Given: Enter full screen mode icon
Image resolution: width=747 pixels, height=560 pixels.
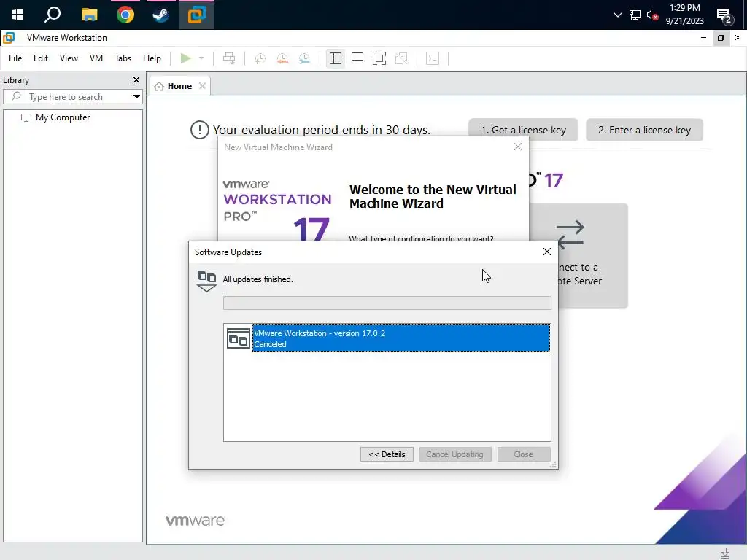Looking at the screenshot, I should (x=379, y=58).
